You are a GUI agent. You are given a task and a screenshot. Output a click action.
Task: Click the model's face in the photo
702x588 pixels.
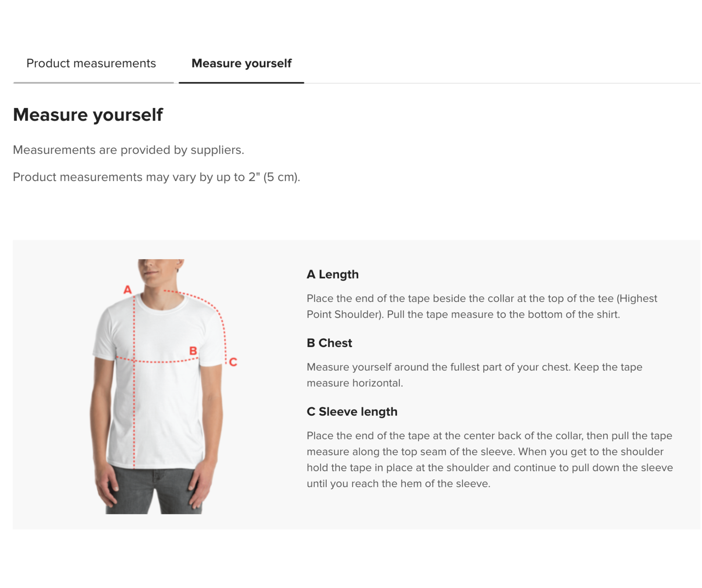click(159, 269)
